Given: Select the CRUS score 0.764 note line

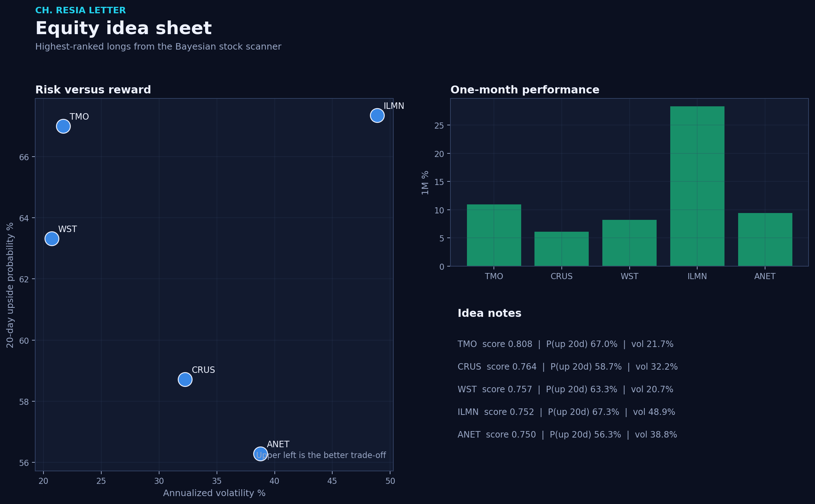Looking at the screenshot, I should (x=568, y=367).
